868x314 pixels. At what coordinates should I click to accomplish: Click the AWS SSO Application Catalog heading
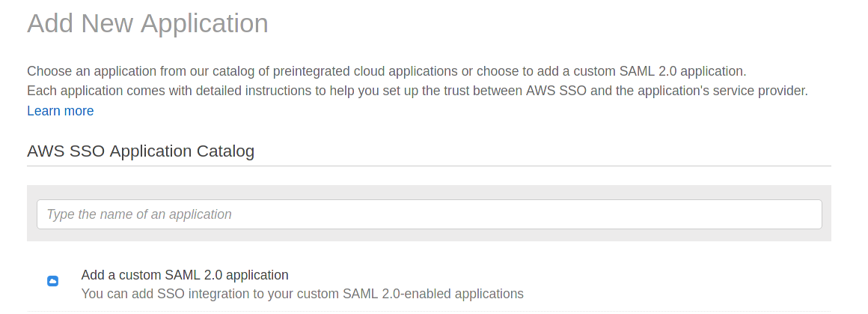tap(141, 151)
